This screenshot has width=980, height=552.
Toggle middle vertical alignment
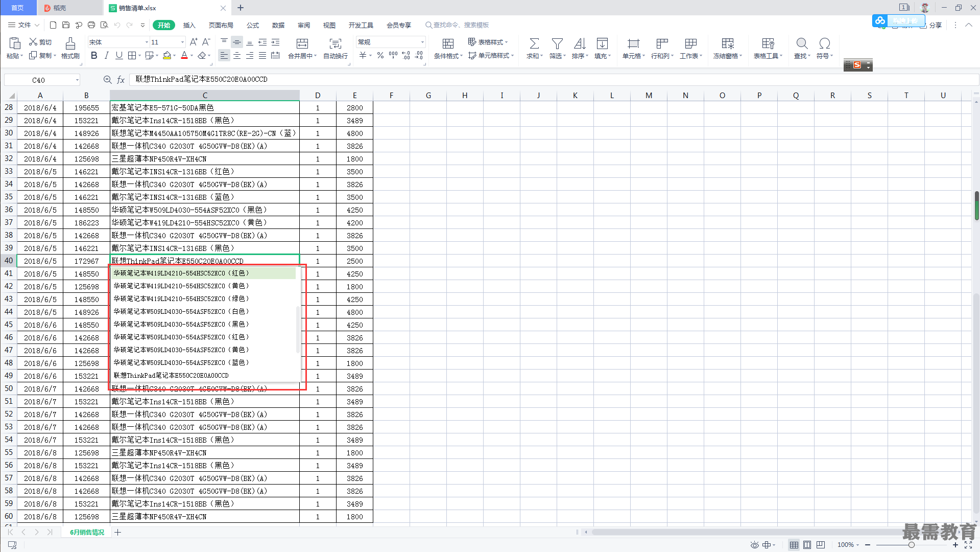[237, 42]
